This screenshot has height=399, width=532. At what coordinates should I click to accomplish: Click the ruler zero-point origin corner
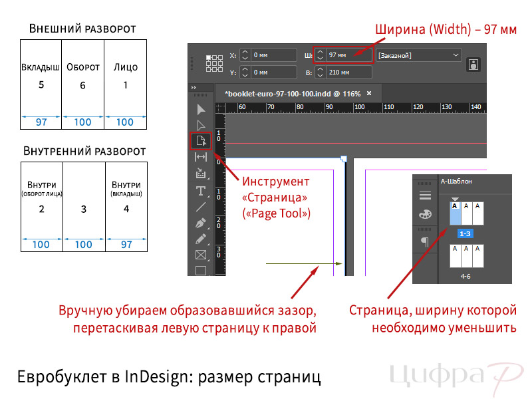coord(221,108)
